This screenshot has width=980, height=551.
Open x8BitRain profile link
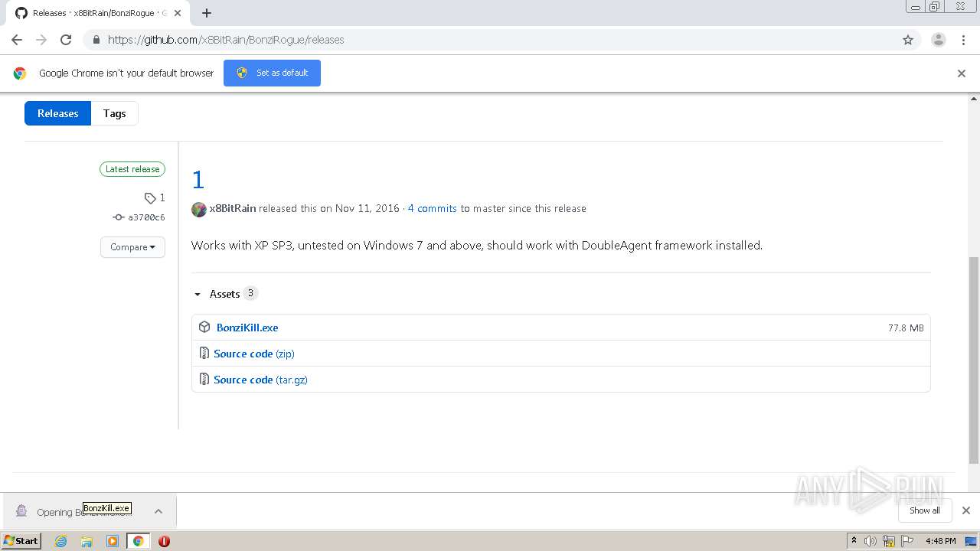[233, 208]
